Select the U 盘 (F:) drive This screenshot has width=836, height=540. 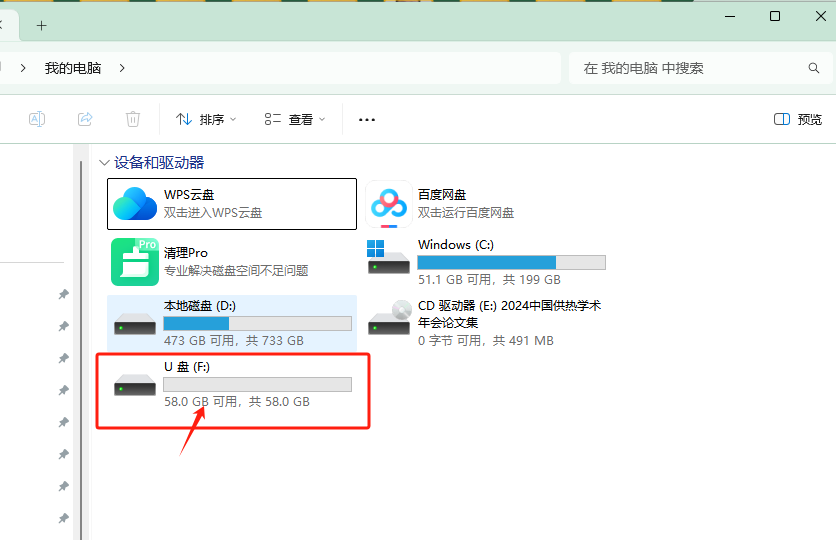tap(135, 384)
